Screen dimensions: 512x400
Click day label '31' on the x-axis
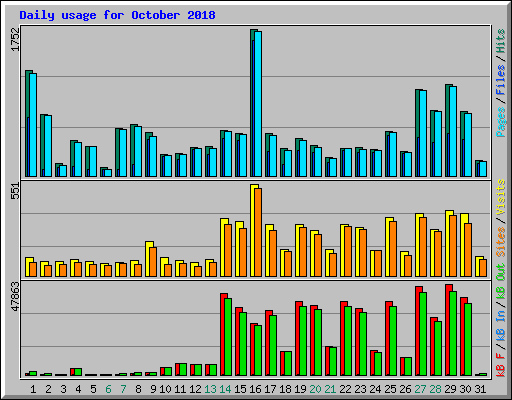tap(480, 389)
